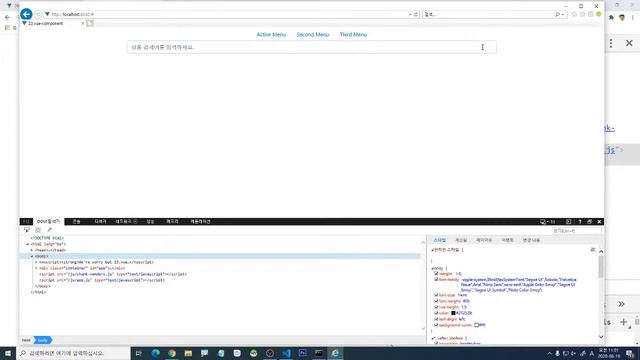Toggle the DOM element box highlighting icon

coord(38,230)
